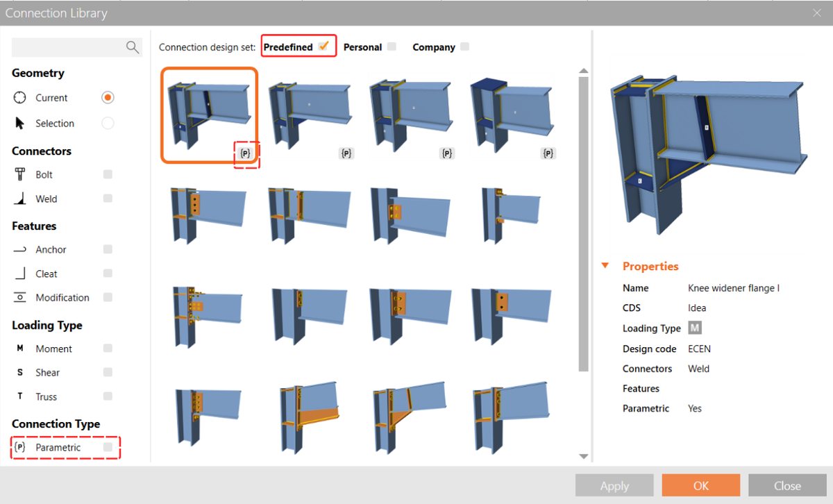
Task: Click the gallery scrollbar up arrow
Action: [583, 70]
